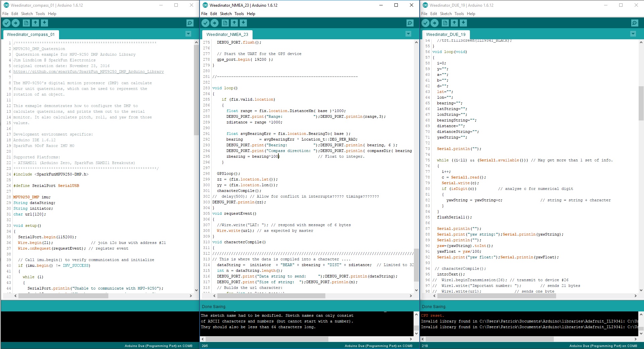Open the Serial Monitor in the compass window
This screenshot has width=644, height=349.
tap(190, 23)
